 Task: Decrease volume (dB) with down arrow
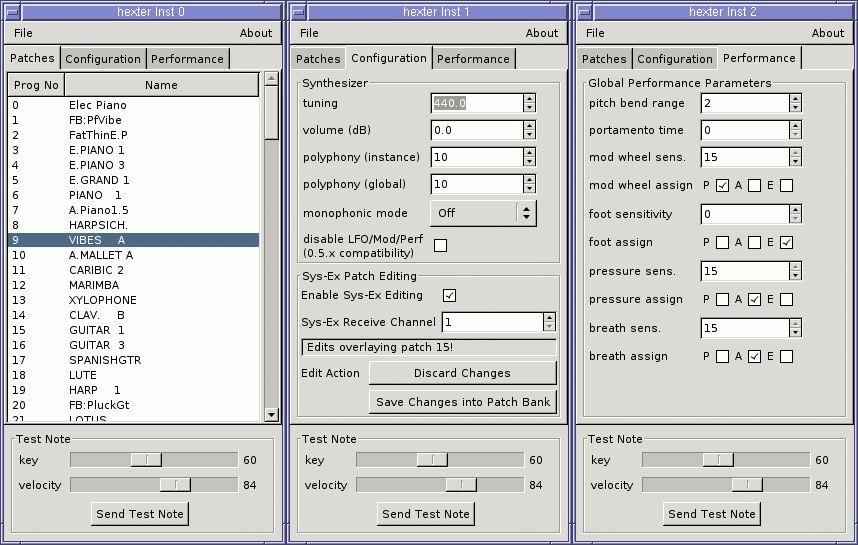(529, 135)
